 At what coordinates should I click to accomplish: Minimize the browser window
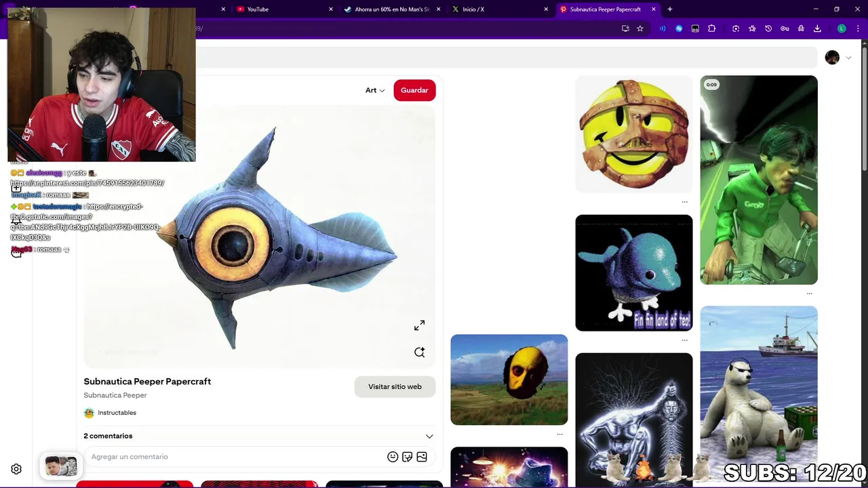tap(816, 9)
